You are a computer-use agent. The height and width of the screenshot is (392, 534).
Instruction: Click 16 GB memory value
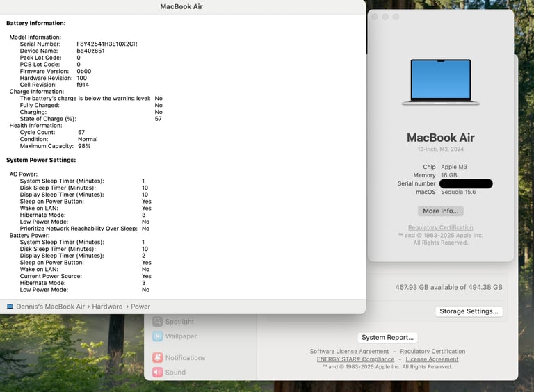(449, 175)
